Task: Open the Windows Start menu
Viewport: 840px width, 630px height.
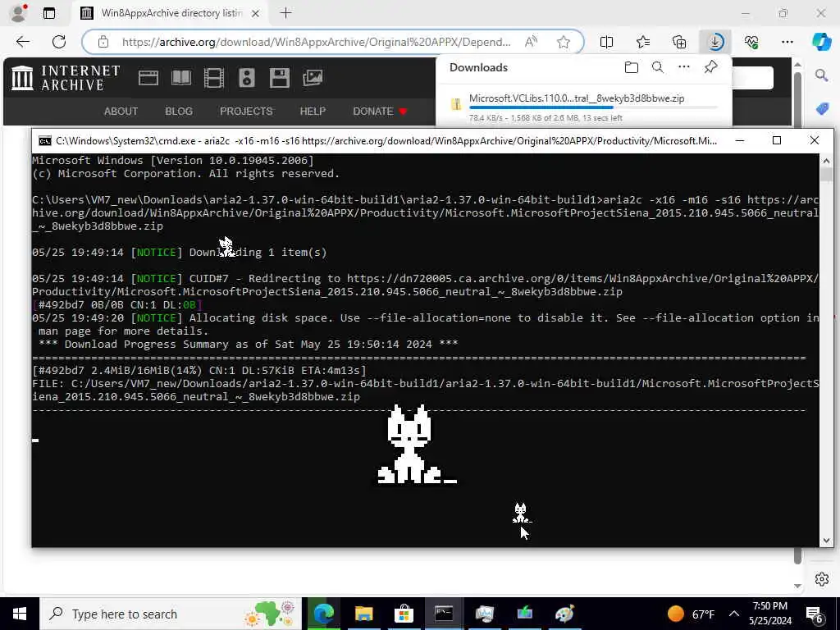Action: [x=20, y=614]
